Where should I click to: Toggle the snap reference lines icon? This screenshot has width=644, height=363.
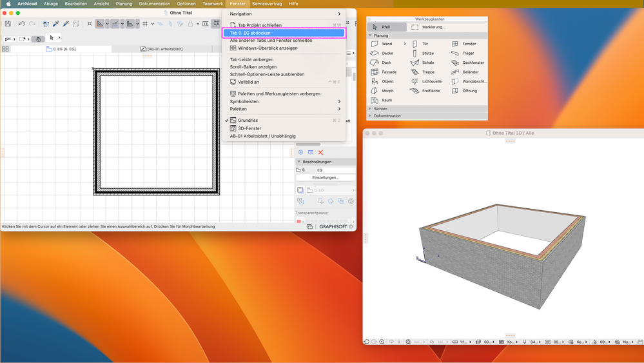coord(115,24)
